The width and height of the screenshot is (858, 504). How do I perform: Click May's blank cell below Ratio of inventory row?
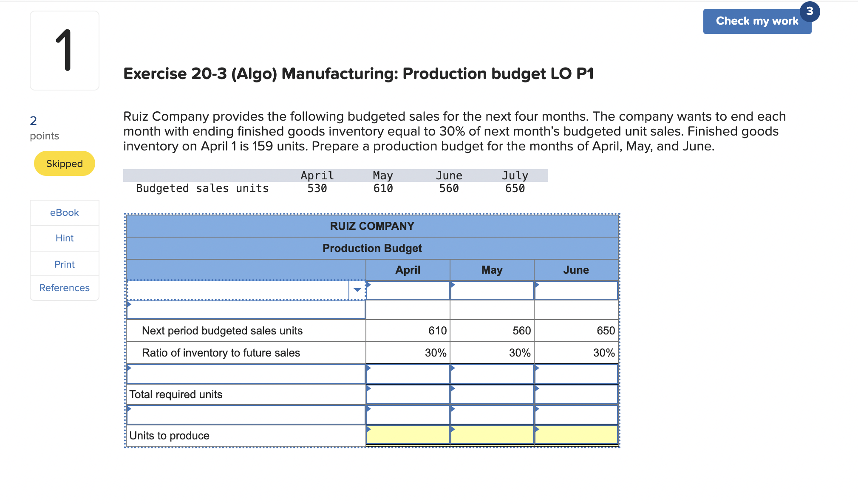click(492, 374)
